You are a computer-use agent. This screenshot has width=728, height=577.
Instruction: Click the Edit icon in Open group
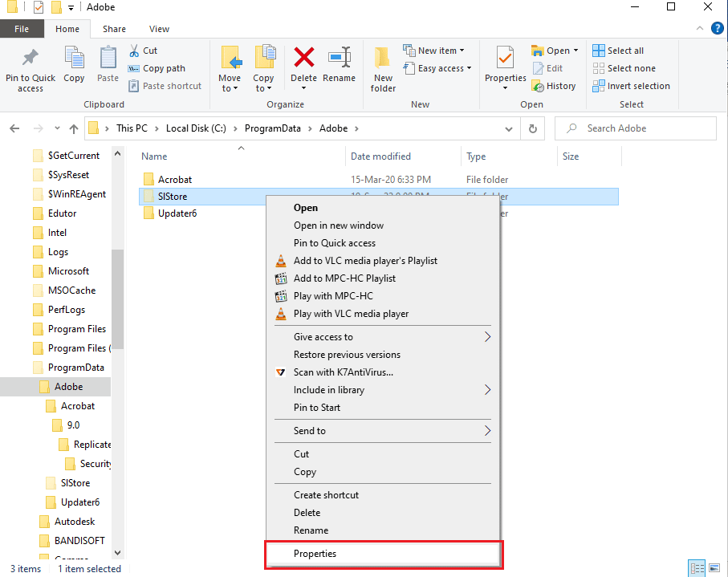pos(538,68)
